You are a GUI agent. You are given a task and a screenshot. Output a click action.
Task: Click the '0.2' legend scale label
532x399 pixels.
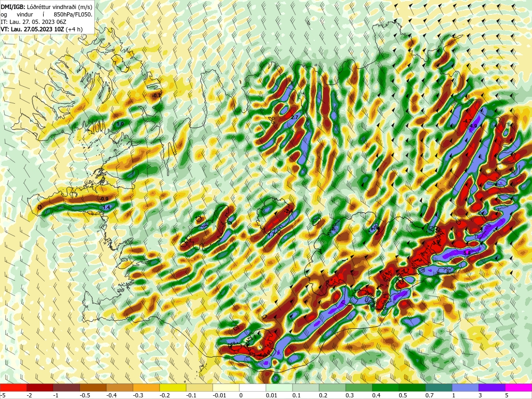323,395
